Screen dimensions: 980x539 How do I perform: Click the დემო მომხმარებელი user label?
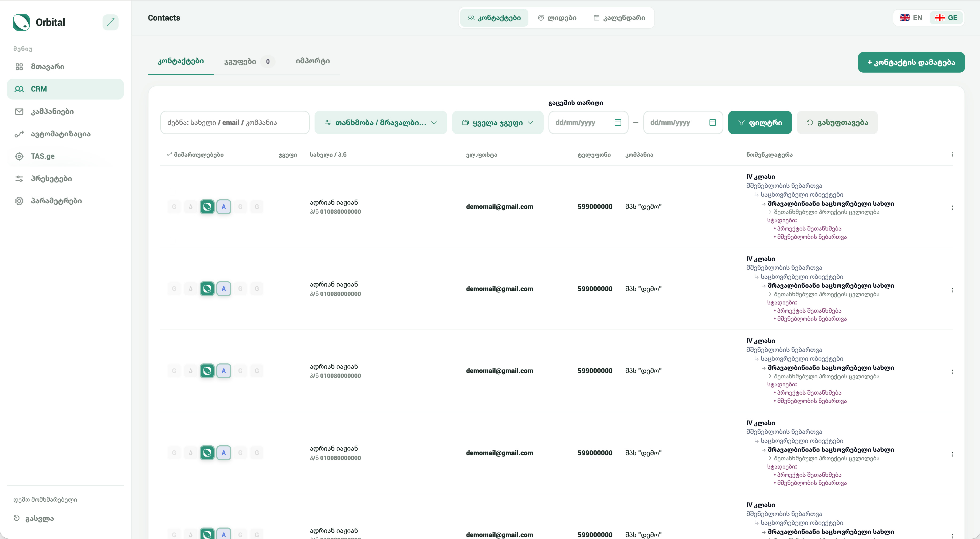tap(45, 500)
